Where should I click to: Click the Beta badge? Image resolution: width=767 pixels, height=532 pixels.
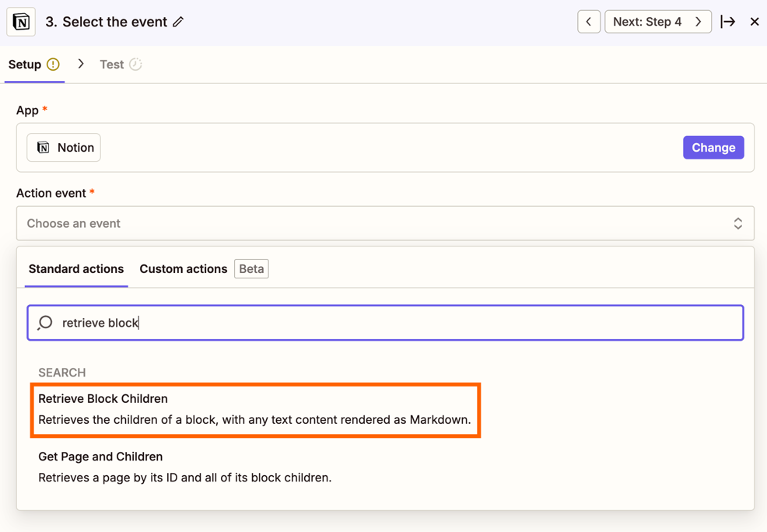(251, 269)
